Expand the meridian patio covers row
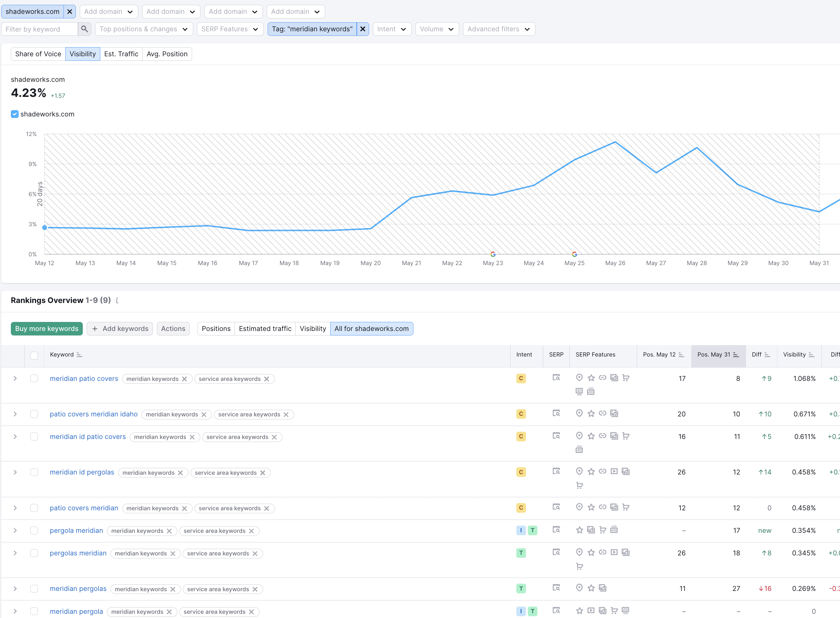 click(x=15, y=379)
